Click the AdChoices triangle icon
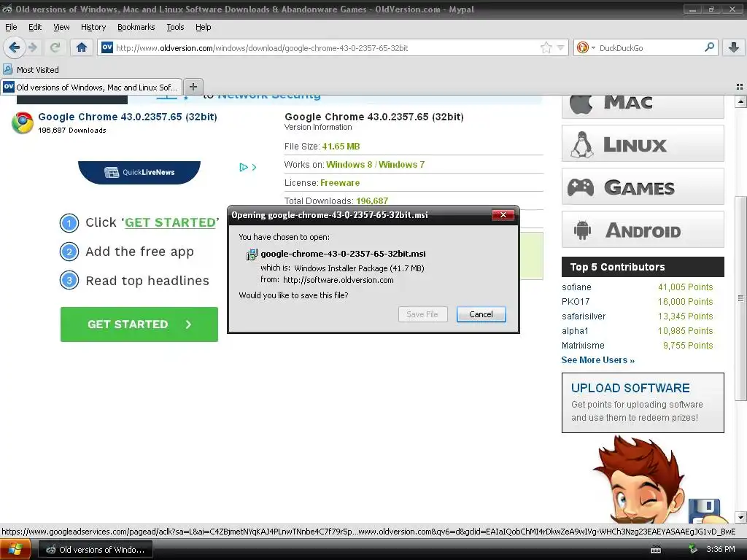The width and height of the screenshot is (747, 560). point(244,167)
